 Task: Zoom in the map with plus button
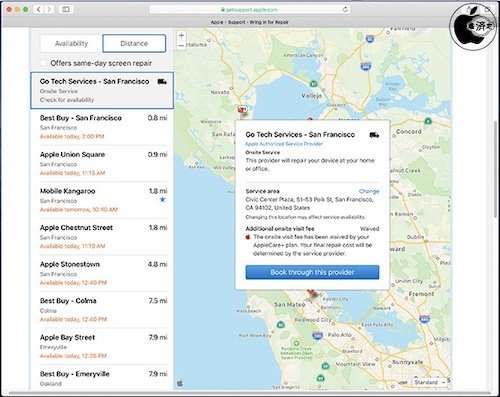[x=181, y=35]
